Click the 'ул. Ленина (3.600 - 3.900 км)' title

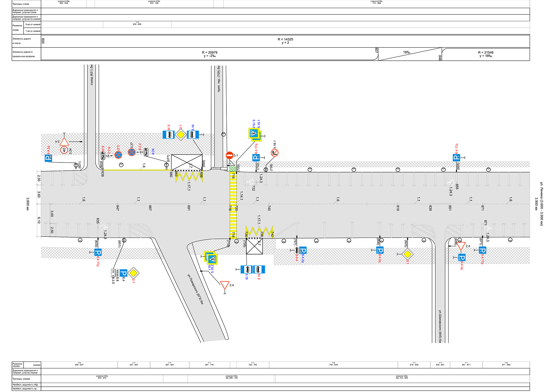(x=541, y=204)
